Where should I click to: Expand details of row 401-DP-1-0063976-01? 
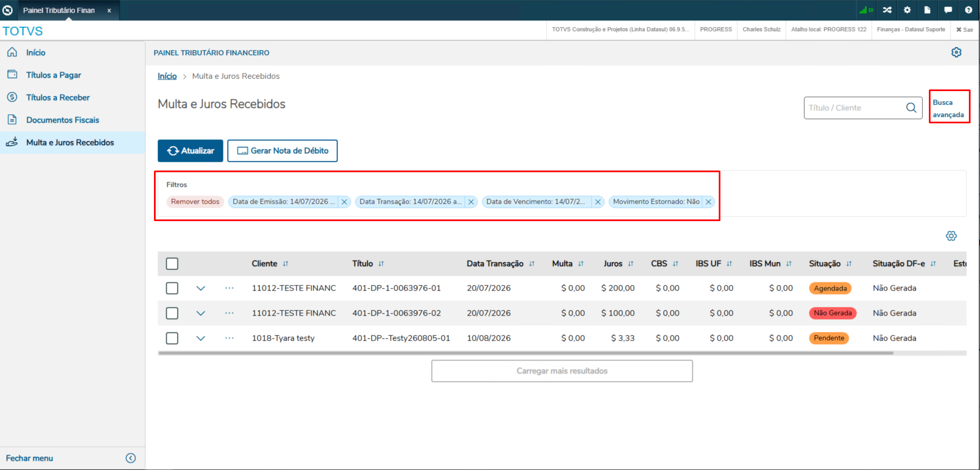201,288
